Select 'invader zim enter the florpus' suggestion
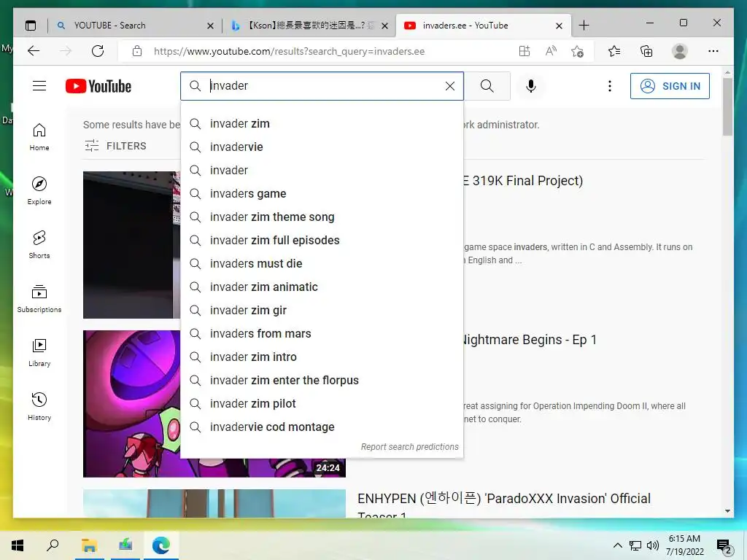The height and width of the screenshot is (560, 747). pyautogui.click(x=322, y=381)
